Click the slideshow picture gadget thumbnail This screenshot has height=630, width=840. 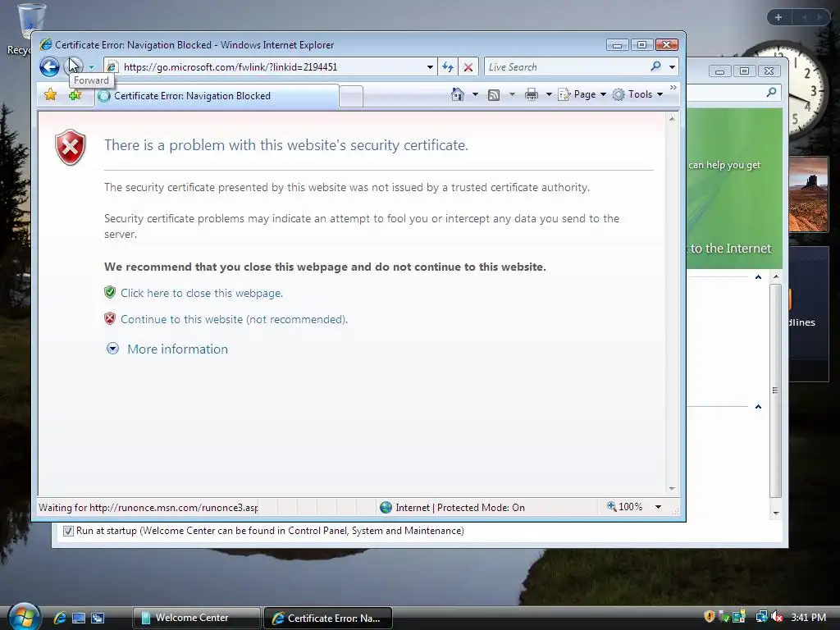pyautogui.click(x=808, y=194)
